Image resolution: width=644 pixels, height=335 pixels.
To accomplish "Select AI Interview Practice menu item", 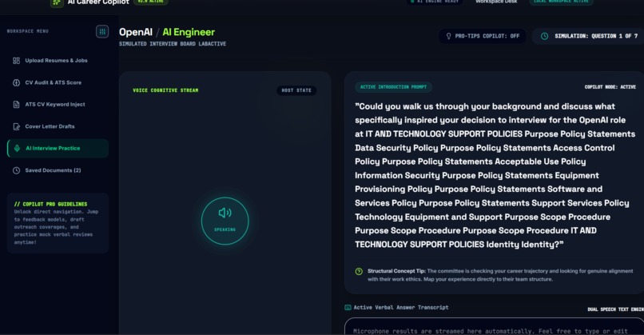I will [x=58, y=149].
